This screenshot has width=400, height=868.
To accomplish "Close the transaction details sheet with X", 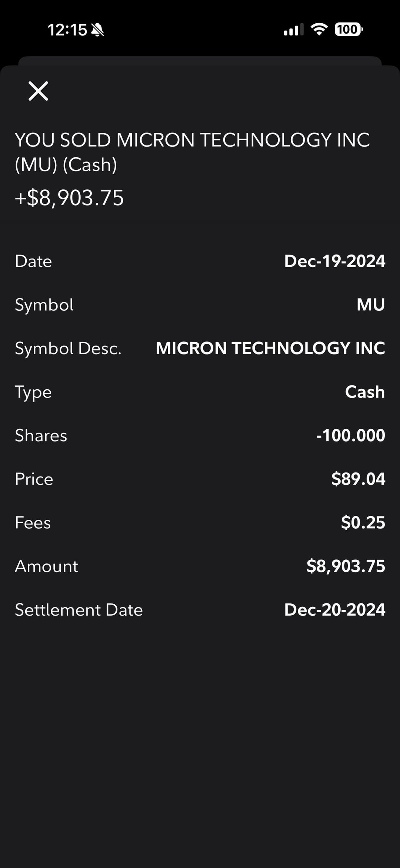I will [38, 91].
